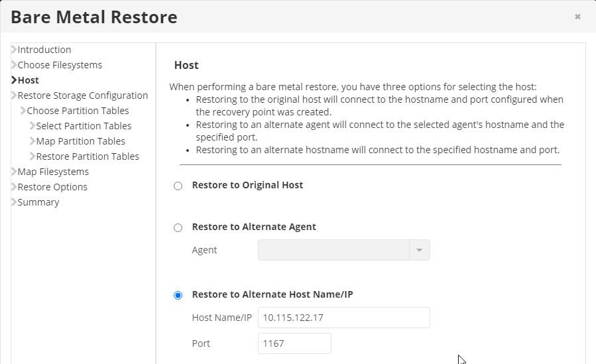Go to Map Filesystems step
596x364 pixels.
coord(53,172)
